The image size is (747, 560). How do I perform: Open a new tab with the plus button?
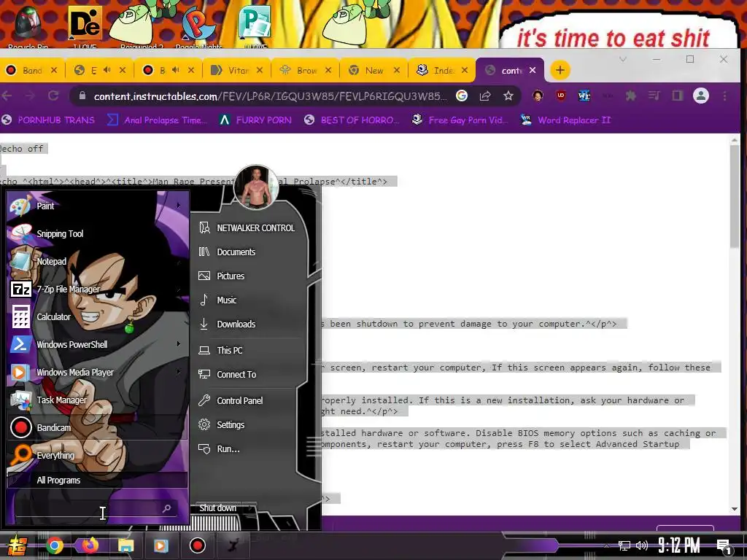click(x=560, y=70)
